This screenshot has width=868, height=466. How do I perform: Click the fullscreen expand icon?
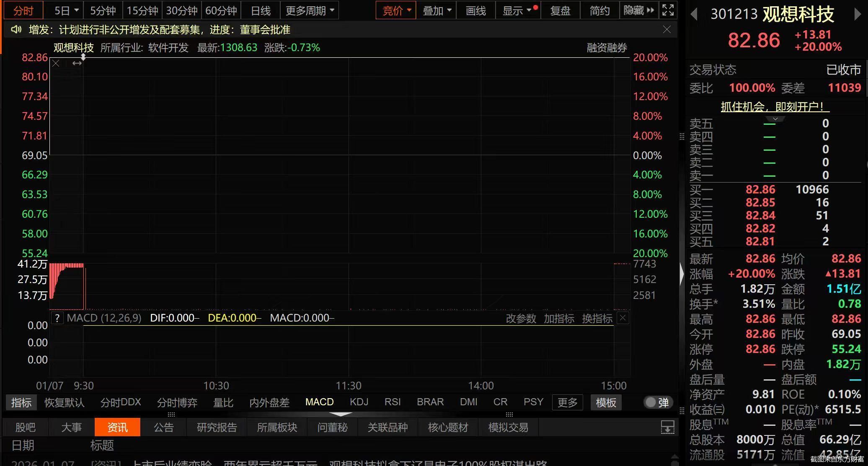pos(668,10)
